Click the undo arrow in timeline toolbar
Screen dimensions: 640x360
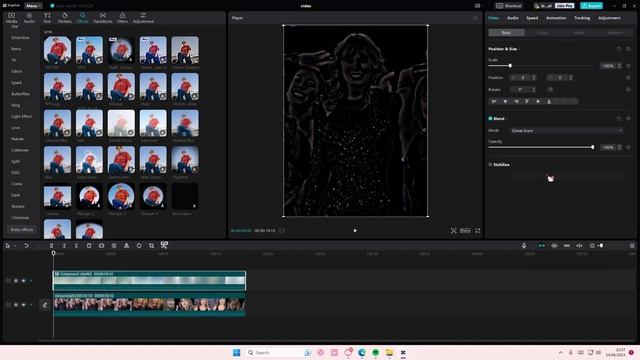[26, 246]
